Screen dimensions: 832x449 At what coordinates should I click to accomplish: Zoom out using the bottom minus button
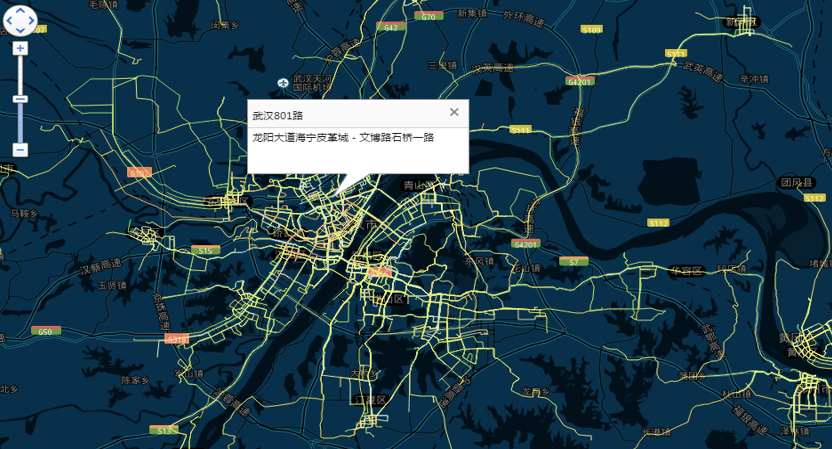(20, 150)
